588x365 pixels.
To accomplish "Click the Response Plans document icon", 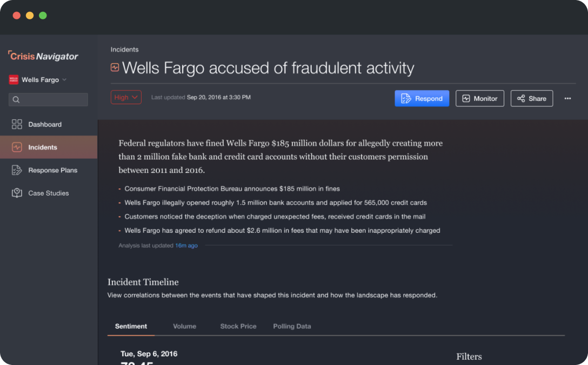I will pos(17,170).
